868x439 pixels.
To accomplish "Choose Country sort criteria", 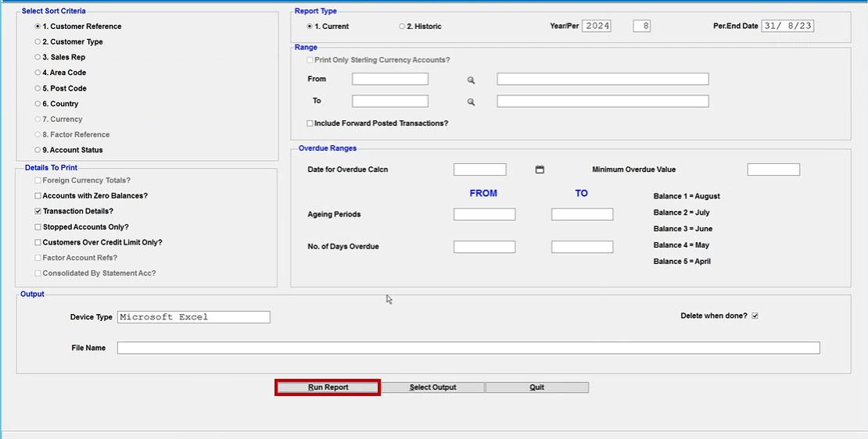I will (56, 103).
